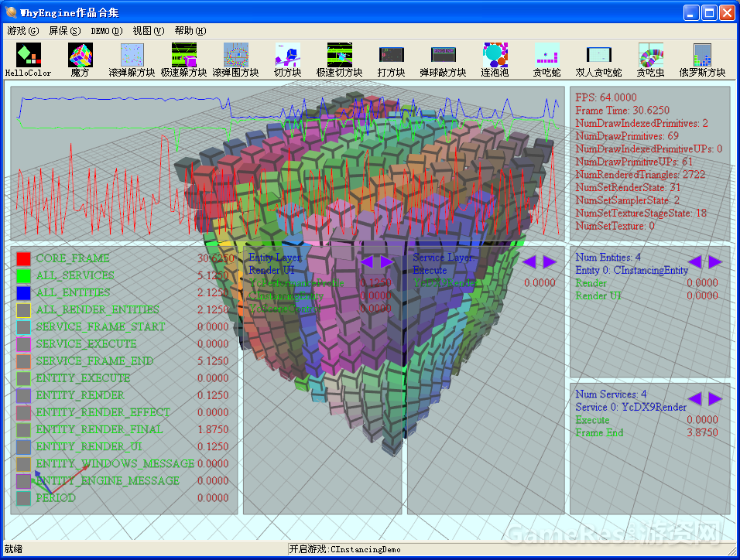Open the 贪吃蛇 snake game

pyautogui.click(x=546, y=60)
